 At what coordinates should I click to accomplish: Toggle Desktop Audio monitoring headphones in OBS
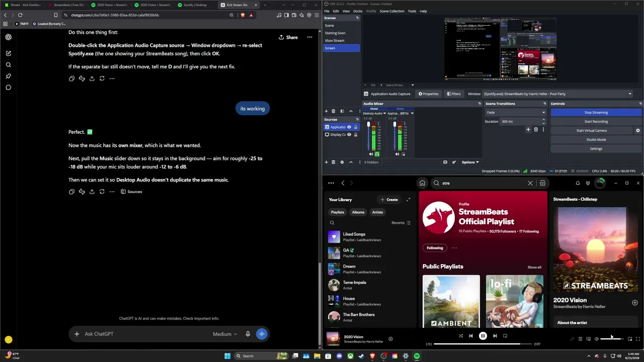tap(377, 154)
